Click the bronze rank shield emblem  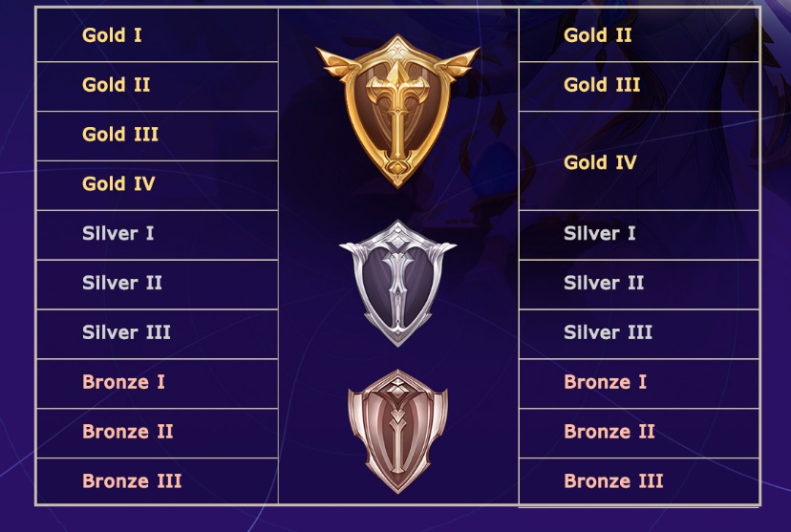click(x=397, y=430)
